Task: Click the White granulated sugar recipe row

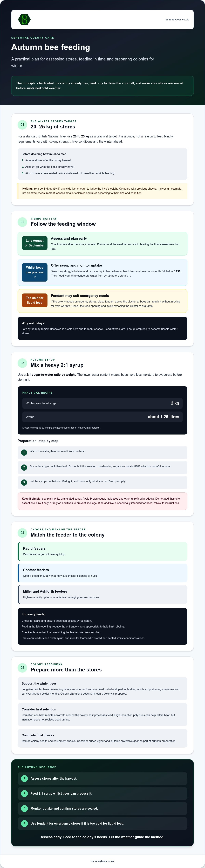Action: click(x=102, y=403)
